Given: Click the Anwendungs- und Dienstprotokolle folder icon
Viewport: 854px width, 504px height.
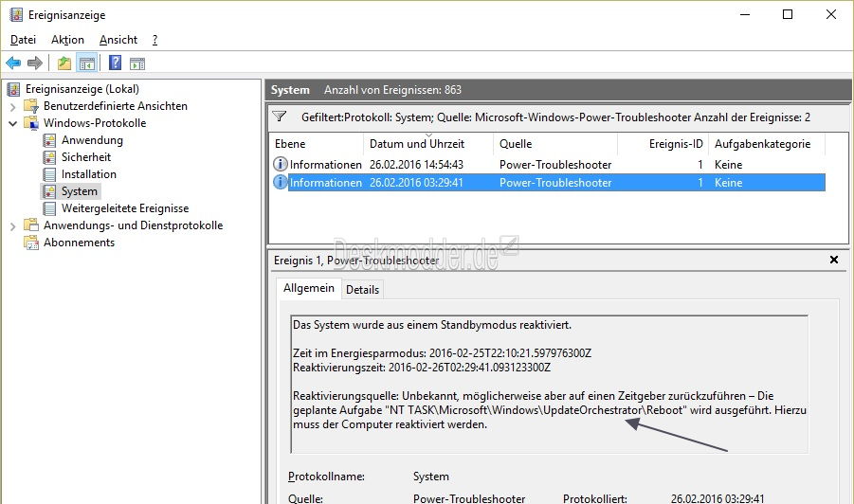Looking at the screenshot, I should pos(31,225).
